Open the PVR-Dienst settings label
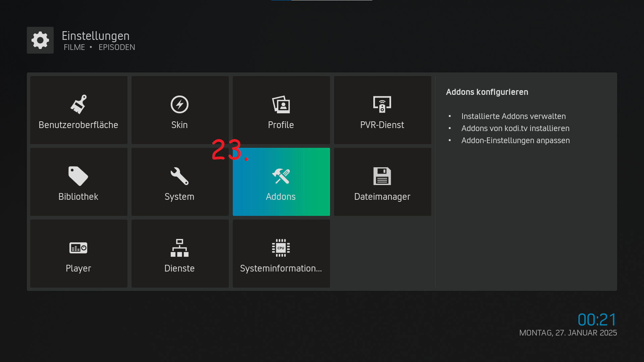Image resolution: width=644 pixels, height=362 pixels. 382,125
